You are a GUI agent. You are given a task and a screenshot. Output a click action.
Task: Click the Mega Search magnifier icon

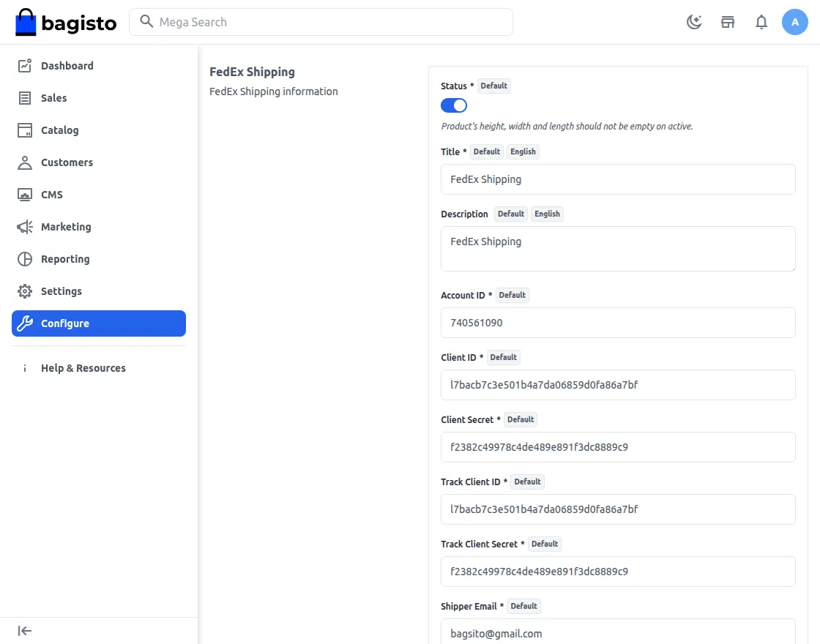(x=146, y=21)
